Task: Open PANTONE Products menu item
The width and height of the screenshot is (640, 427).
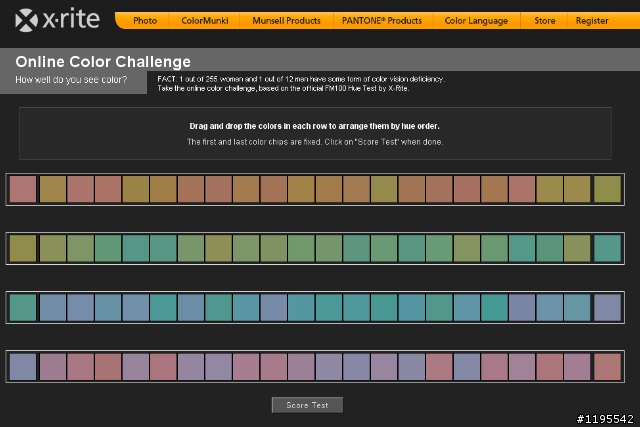Action: pos(382,21)
